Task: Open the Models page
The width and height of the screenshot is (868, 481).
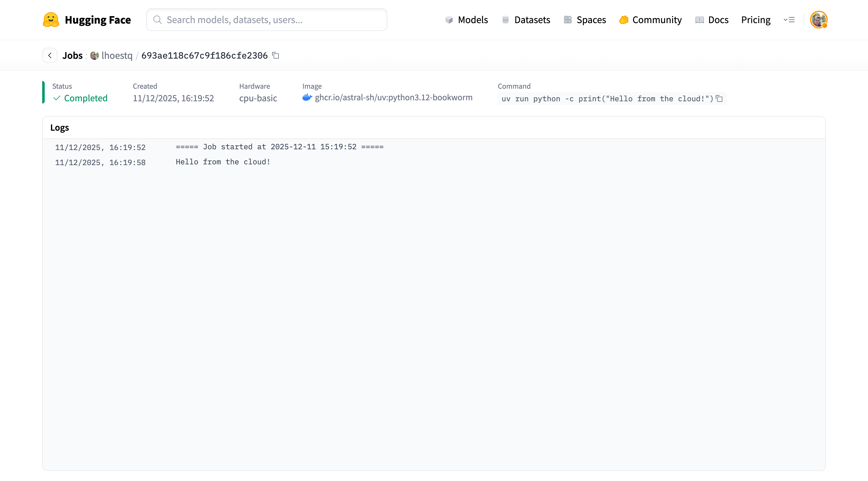Action: click(466, 20)
